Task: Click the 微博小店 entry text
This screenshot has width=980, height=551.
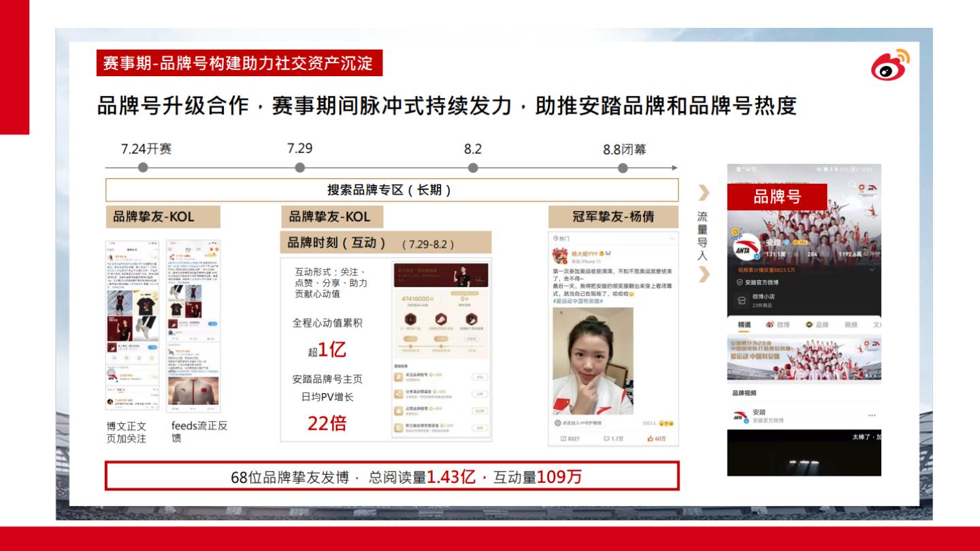Action: click(763, 297)
